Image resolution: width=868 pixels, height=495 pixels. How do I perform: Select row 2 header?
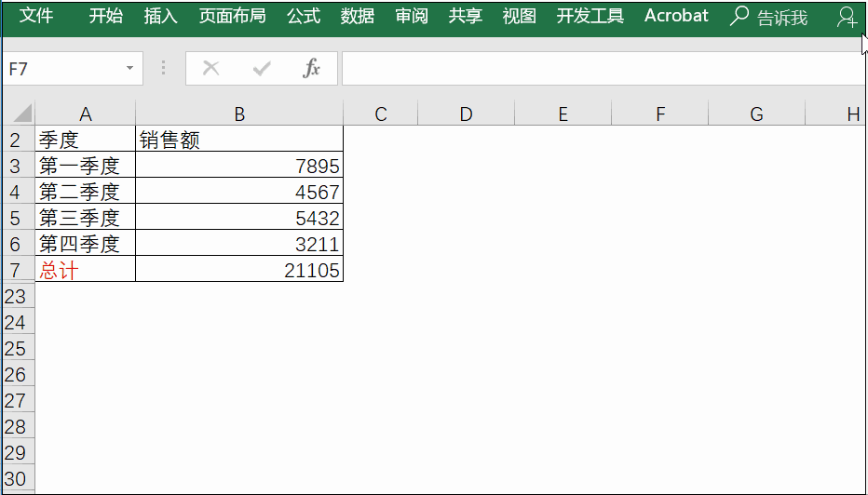coord(19,140)
